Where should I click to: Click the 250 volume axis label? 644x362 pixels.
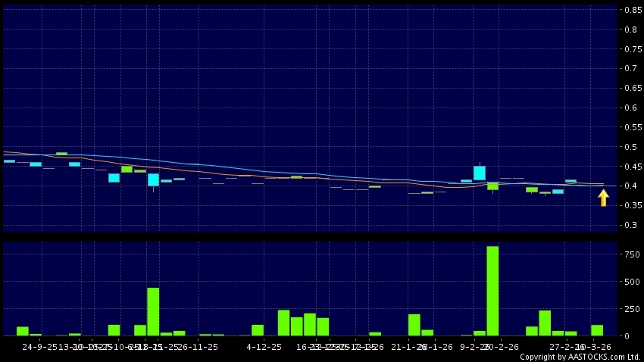(x=632, y=308)
